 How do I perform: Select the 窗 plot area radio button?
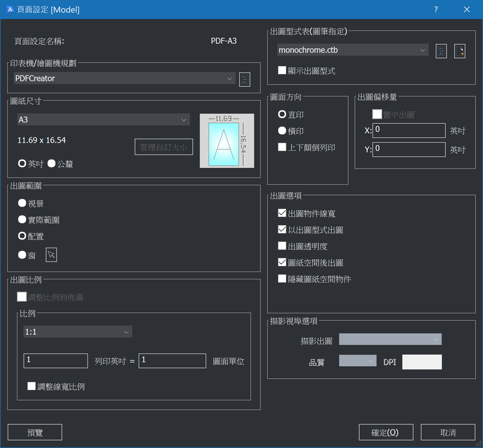point(22,255)
